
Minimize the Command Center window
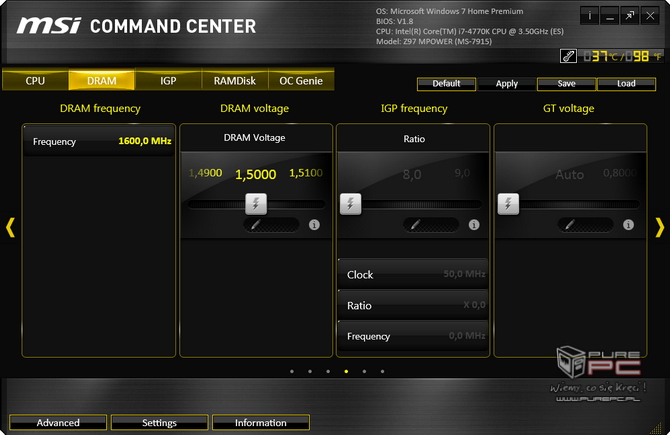click(x=610, y=16)
